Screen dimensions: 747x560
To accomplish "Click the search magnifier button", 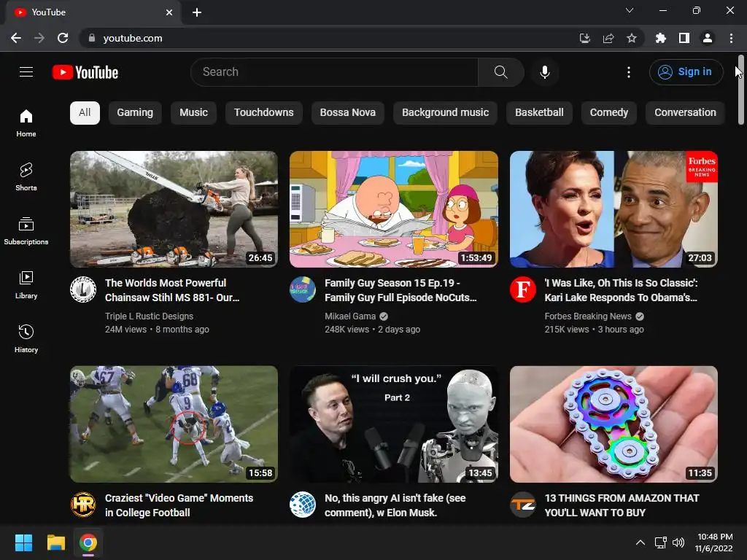I will click(x=500, y=72).
